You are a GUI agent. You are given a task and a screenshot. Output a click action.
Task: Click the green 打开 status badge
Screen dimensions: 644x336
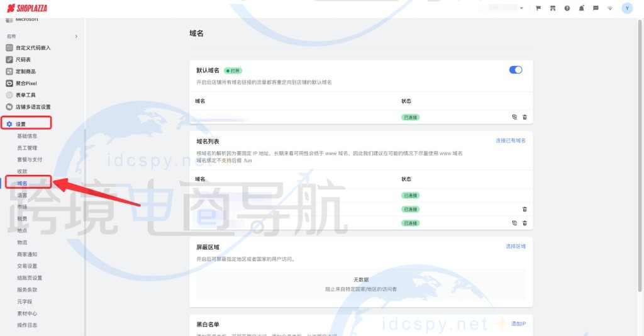coord(233,70)
